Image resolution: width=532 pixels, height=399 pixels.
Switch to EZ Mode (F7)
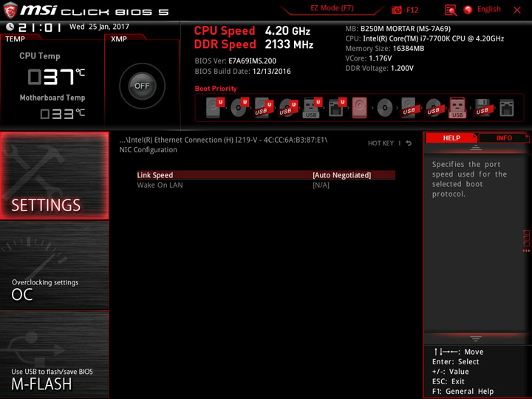click(332, 8)
